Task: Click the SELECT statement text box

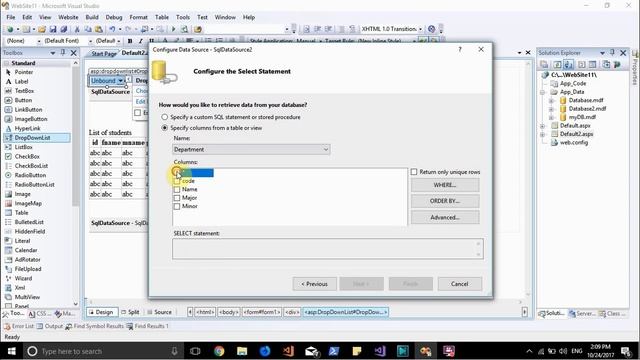Action: pos(328,249)
